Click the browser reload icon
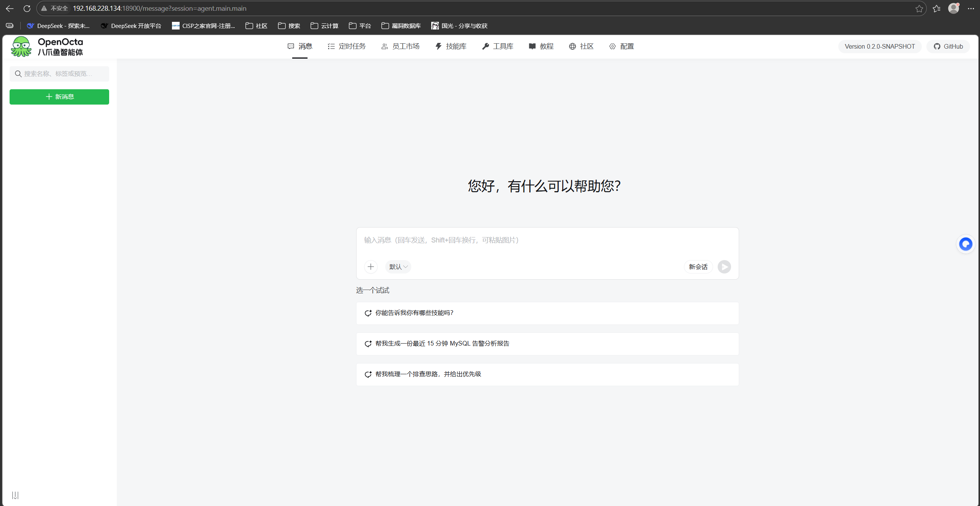Image resolution: width=980 pixels, height=506 pixels. (27, 8)
